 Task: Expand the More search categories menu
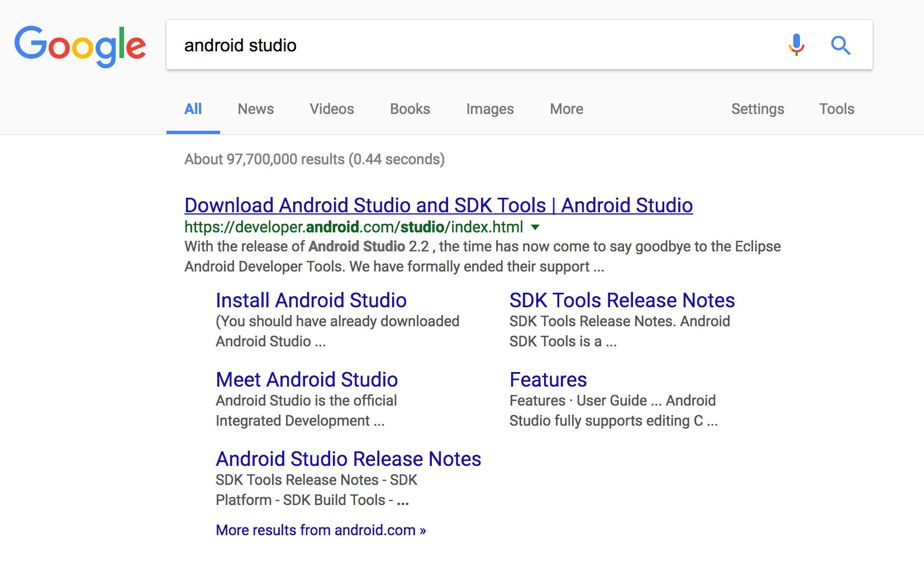pos(566,109)
